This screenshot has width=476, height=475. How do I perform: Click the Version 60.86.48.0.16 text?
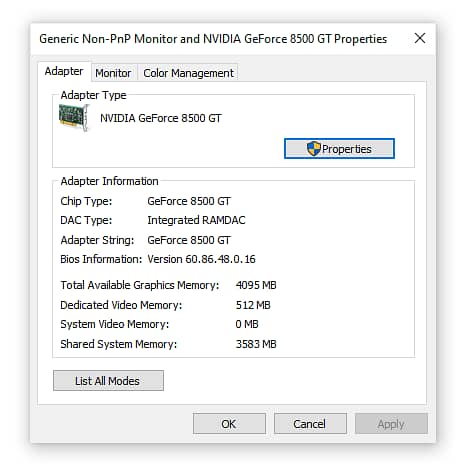point(201,259)
